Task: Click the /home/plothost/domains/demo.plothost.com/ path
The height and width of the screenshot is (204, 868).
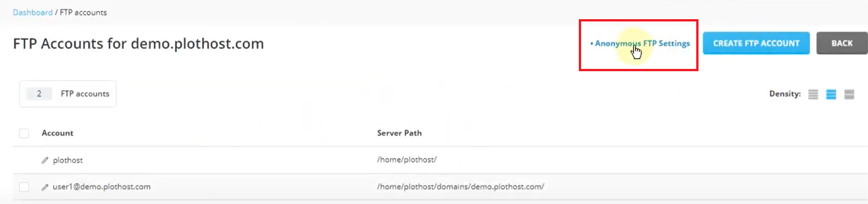Action: 460,187
